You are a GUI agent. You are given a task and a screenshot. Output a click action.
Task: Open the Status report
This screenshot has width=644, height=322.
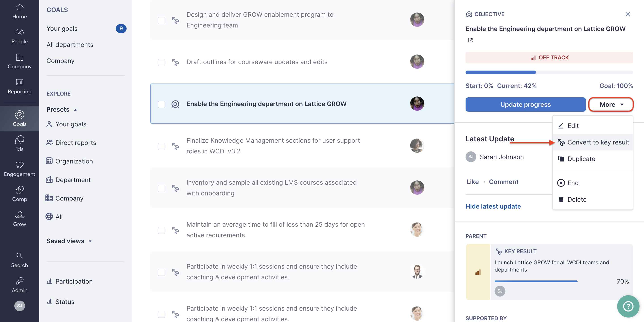(x=60, y=301)
